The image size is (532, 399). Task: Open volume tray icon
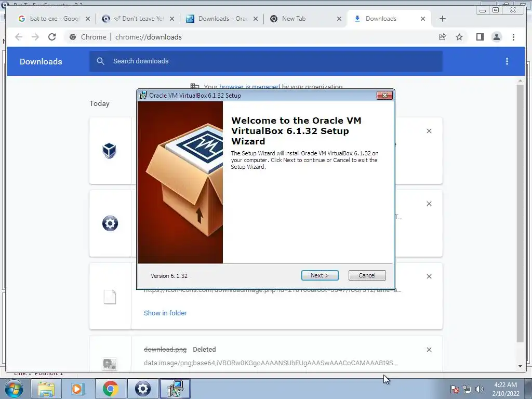480,389
